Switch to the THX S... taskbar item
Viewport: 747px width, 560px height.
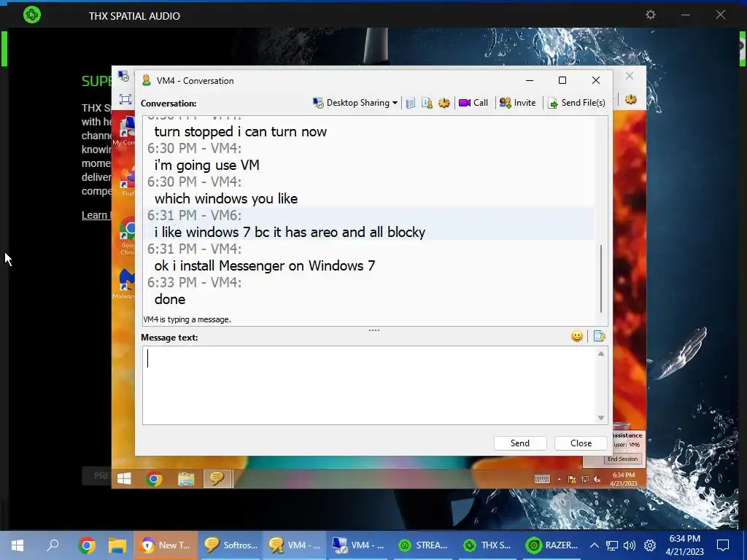click(x=487, y=545)
